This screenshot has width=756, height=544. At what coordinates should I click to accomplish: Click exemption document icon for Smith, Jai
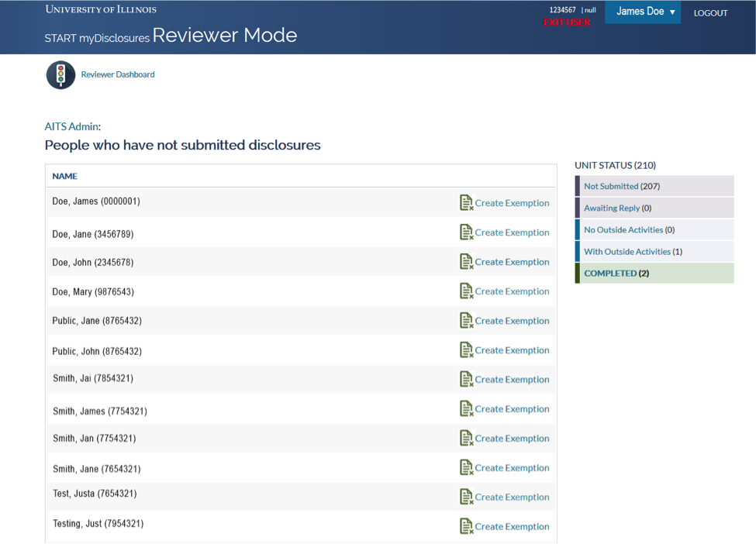[x=466, y=379]
